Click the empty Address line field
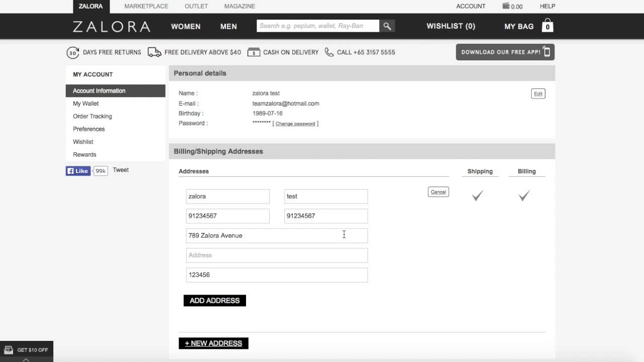The height and width of the screenshot is (362, 644). 277,255
